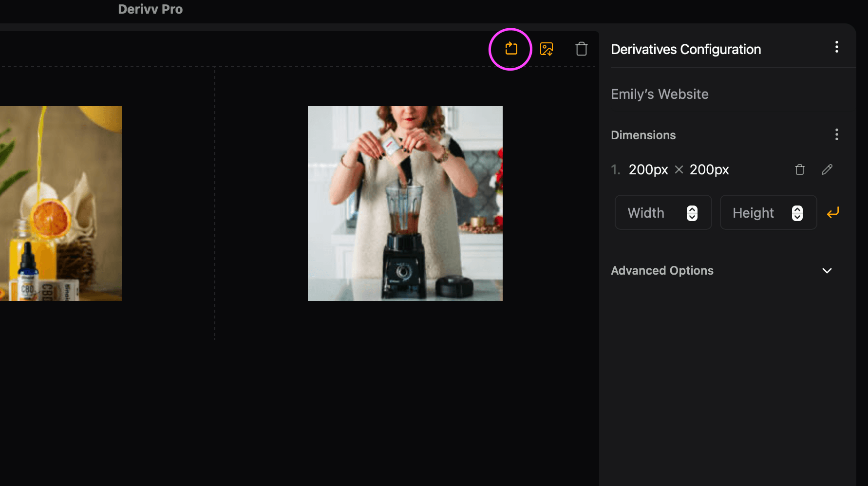The width and height of the screenshot is (868, 486).
Task: Click the orange image download icon
Action: coord(547,49)
